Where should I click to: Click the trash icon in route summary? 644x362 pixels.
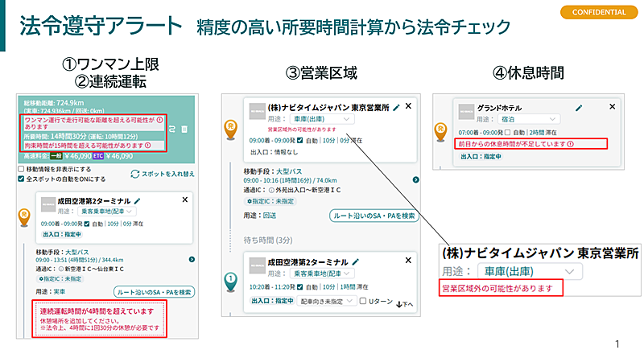(184, 128)
